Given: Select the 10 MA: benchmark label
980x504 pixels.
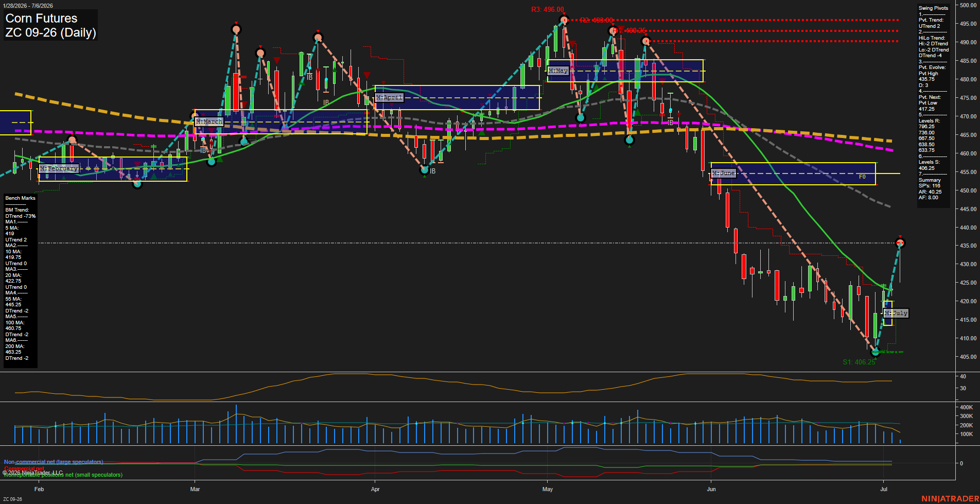Looking at the screenshot, I should point(13,252).
